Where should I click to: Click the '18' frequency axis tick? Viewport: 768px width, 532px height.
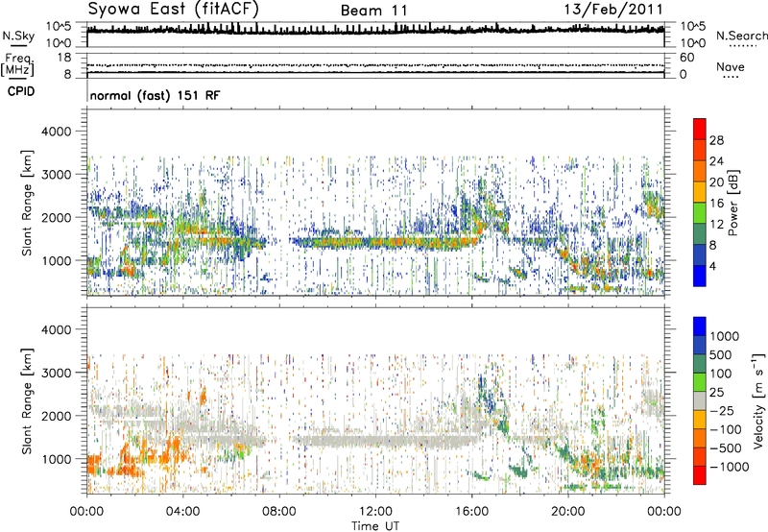point(64,58)
